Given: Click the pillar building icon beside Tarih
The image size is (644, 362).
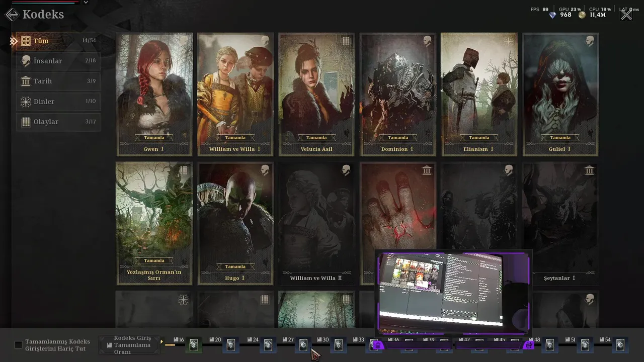Looking at the screenshot, I should click(26, 81).
